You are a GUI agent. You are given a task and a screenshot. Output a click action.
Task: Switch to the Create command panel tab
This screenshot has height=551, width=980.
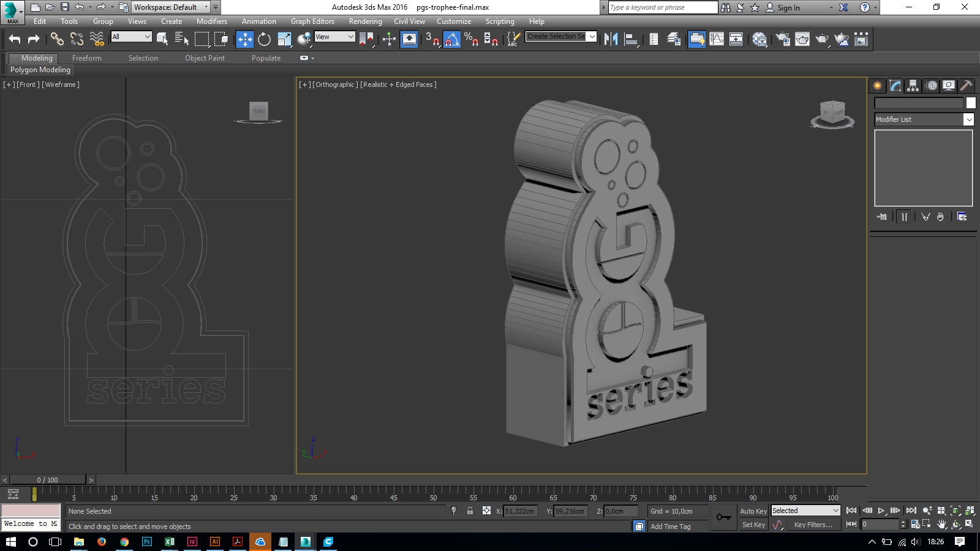pos(878,86)
